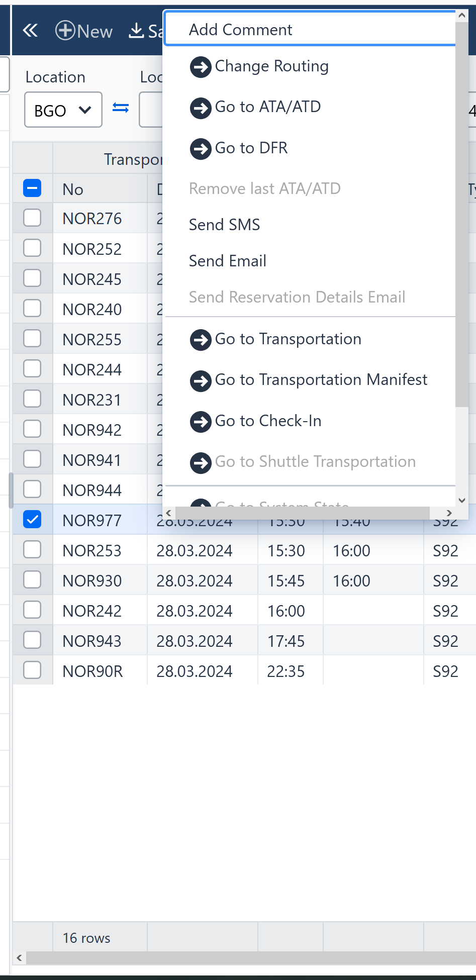Click the NOR253 flight number cell
Viewport: 476px width, 980px height.
[x=92, y=551]
